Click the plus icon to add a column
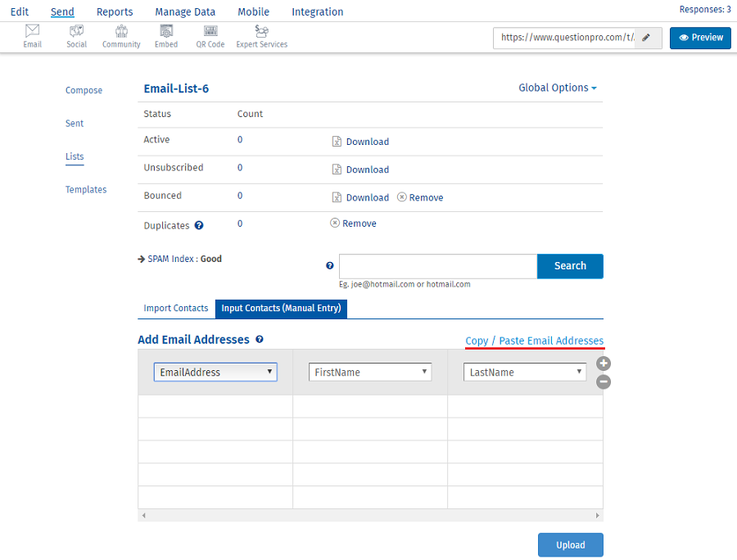 (x=603, y=363)
